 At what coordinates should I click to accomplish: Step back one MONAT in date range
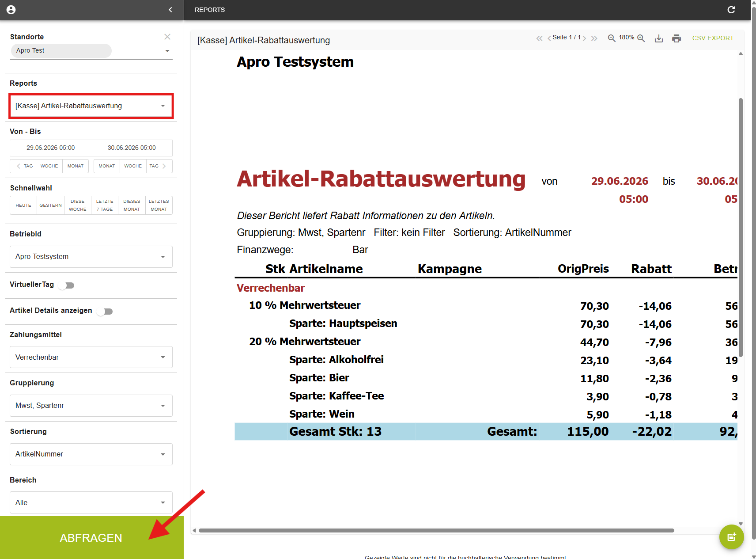(x=76, y=166)
